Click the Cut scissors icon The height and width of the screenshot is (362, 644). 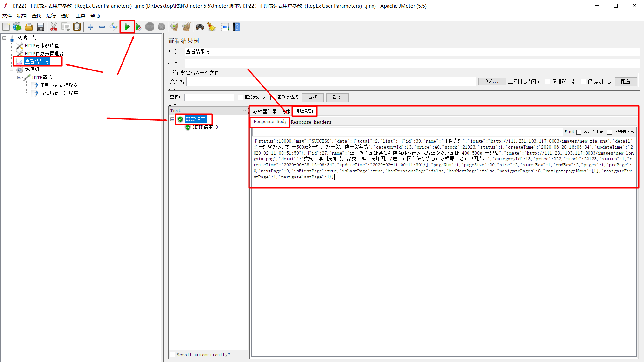click(x=54, y=27)
